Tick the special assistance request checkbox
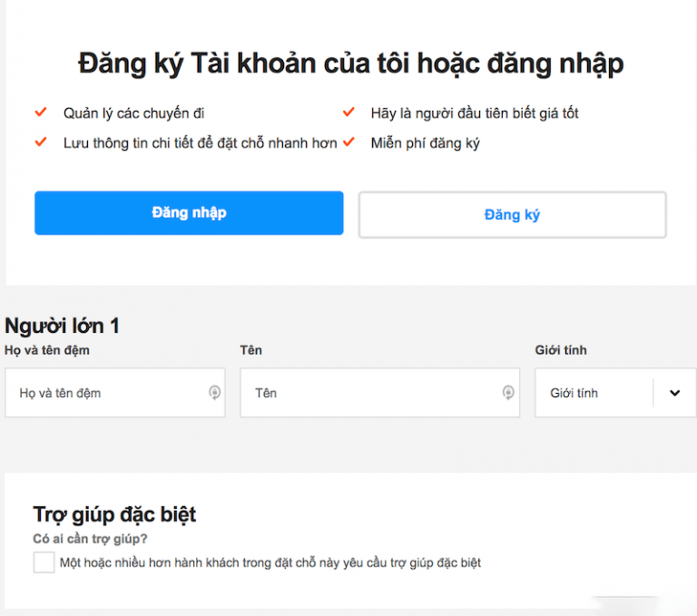 point(44,562)
